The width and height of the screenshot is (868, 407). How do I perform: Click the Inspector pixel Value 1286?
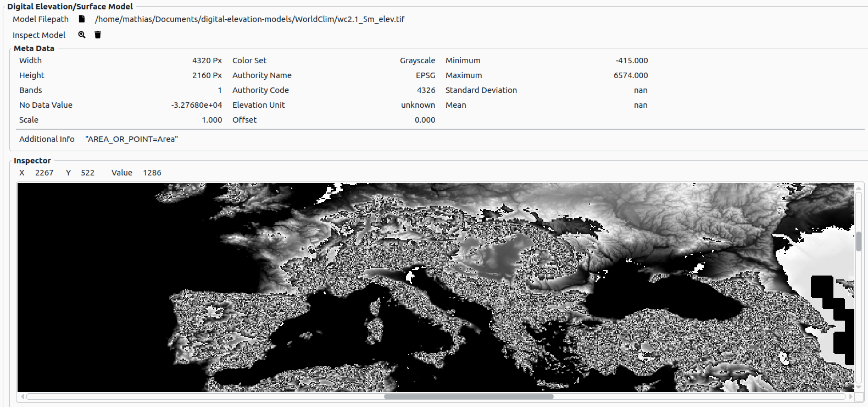point(152,173)
